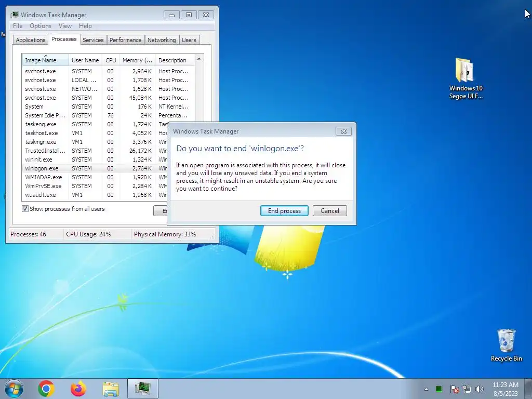The width and height of the screenshot is (532, 399).
Task: Confirm with End process button
Action: 284,211
